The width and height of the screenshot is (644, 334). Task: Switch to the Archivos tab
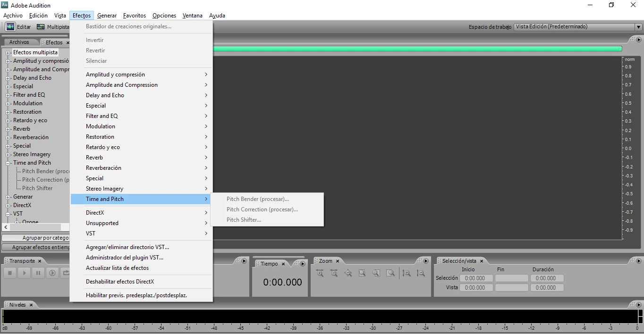(x=19, y=42)
